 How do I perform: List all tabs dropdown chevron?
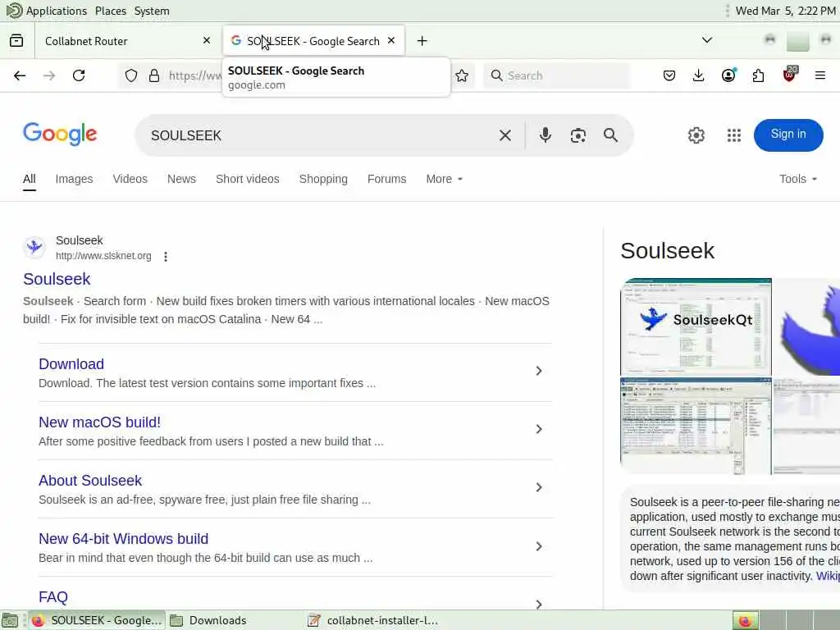707,40
